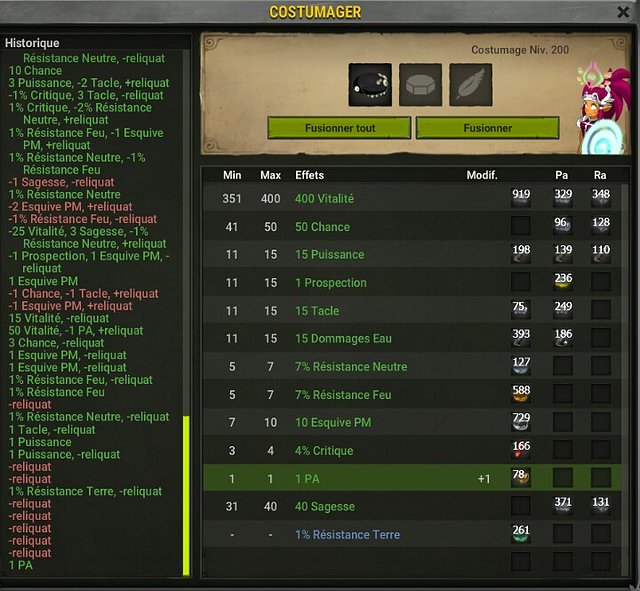Close the Costumager window
The height and width of the screenshot is (591, 640).
tap(623, 12)
